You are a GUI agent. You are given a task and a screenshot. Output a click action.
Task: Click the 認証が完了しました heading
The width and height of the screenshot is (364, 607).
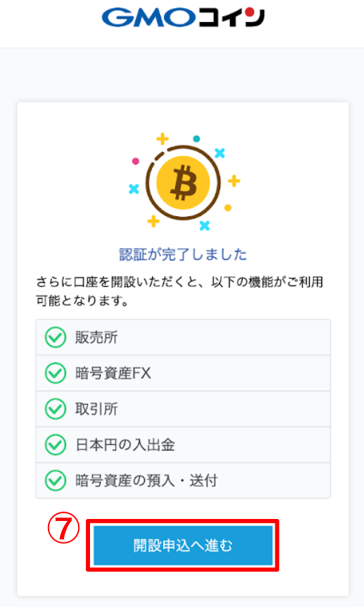point(183,254)
